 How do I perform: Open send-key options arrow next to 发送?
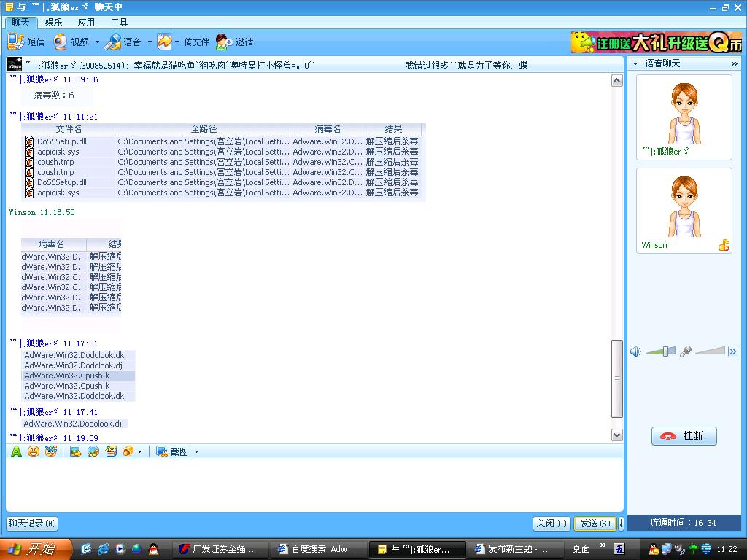(621, 524)
